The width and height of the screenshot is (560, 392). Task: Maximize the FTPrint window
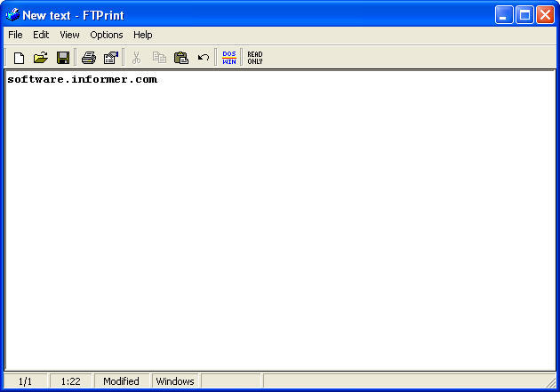click(524, 15)
